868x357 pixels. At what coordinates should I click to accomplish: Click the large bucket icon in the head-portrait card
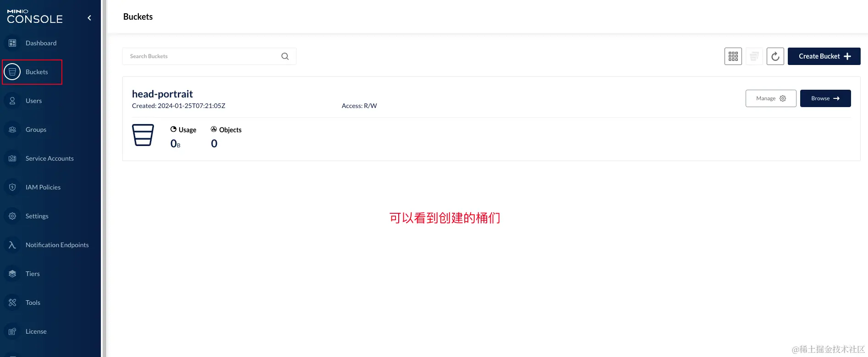143,135
